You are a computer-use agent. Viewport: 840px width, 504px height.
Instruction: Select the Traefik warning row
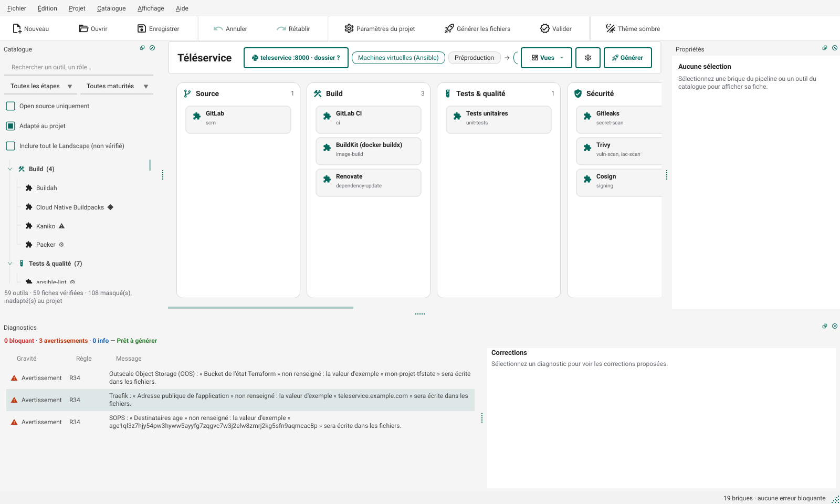pyautogui.click(x=240, y=400)
